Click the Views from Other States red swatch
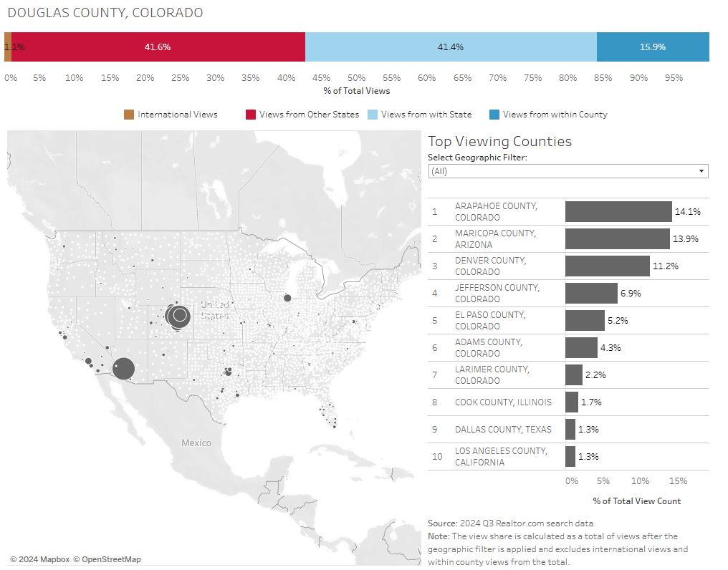 click(251, 115)
